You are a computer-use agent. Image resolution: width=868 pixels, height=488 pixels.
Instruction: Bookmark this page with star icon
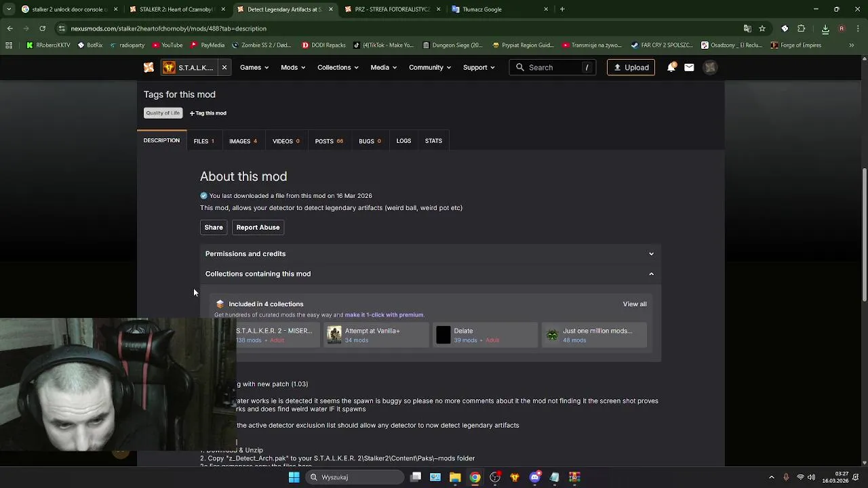(762, 28)
